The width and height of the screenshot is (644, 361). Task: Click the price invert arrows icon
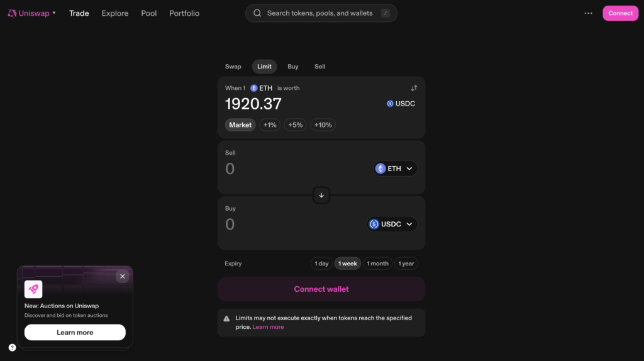414,88
